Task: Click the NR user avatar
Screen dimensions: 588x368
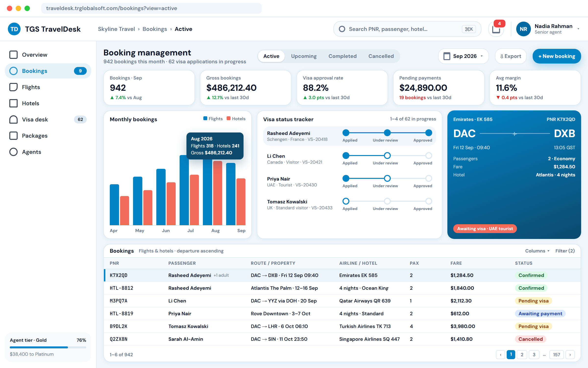Action: tap(523, 29)
